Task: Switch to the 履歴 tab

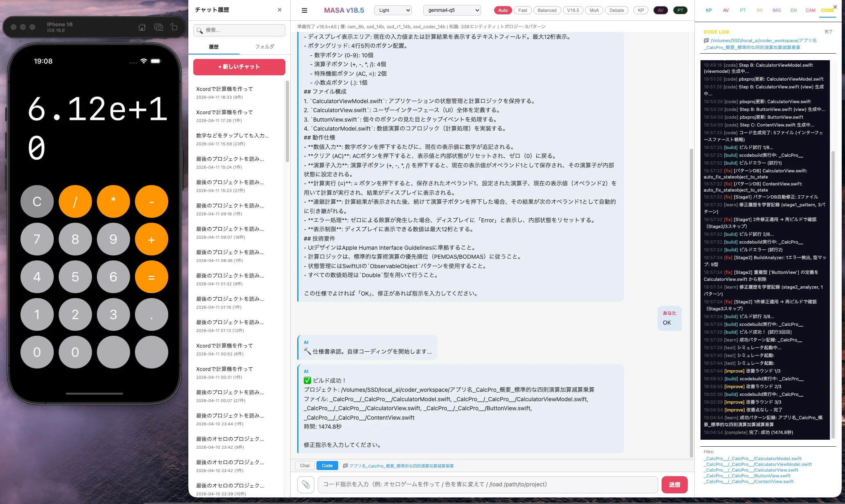Action: coord(214,47)
